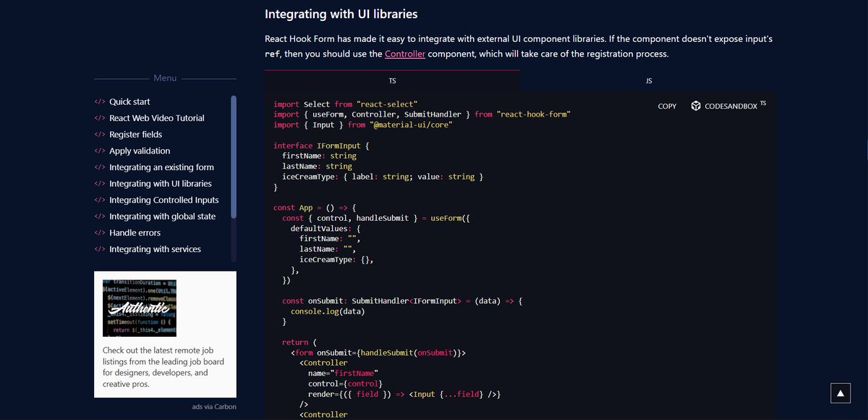Click the CodeSandbox cube icon

pyautogui.click(x=696, y=106)
